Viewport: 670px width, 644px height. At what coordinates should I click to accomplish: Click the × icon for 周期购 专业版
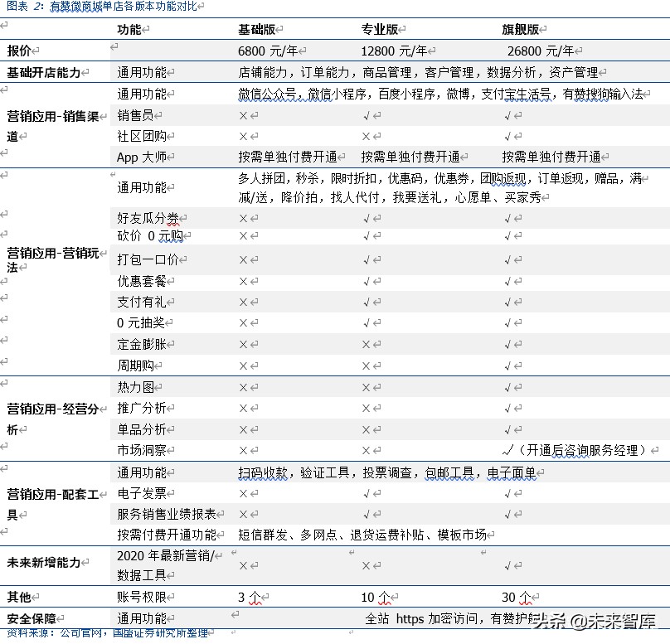click(x=365, y=365)
